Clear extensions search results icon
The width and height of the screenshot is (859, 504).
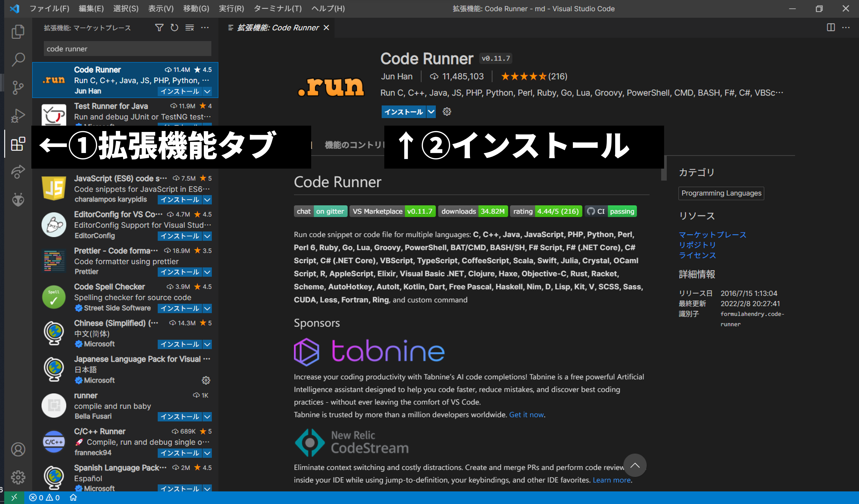click(190, 28)
